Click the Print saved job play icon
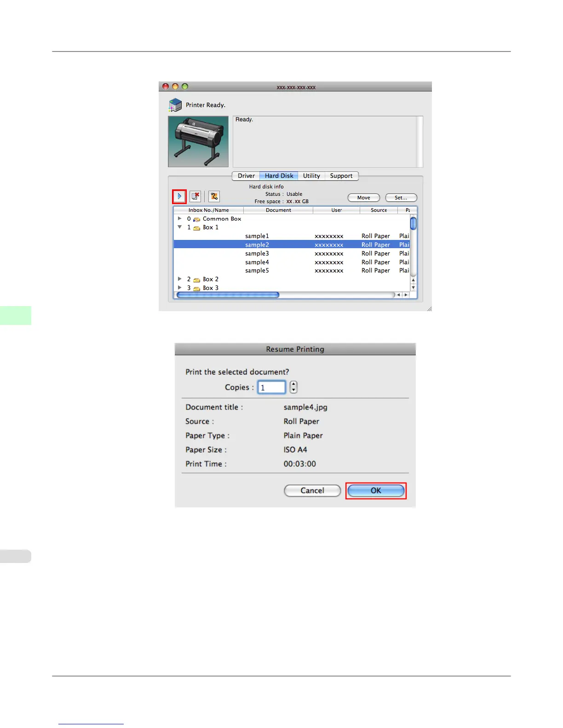This screenshot has width=563, height=728. coord(179,196)
